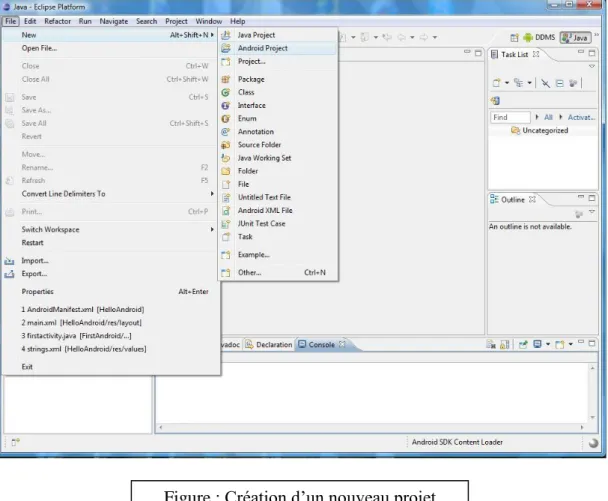Click the Pin Console icon
Viewport: 608px width, 501px height.
pos(523,344)
